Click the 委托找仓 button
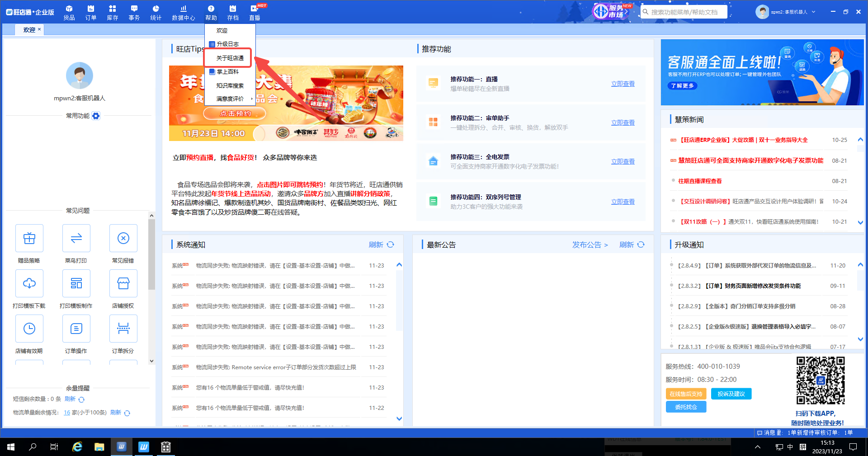The height and width of the screenshot is (456, 868). click(x=686, y=407)
